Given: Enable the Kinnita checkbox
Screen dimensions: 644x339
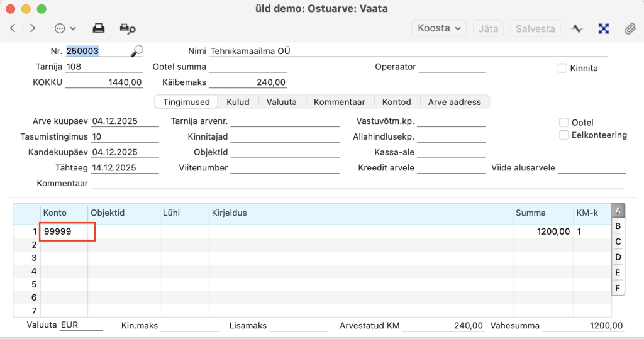Looking at the screenshot, I should click(x=562, y=68).
